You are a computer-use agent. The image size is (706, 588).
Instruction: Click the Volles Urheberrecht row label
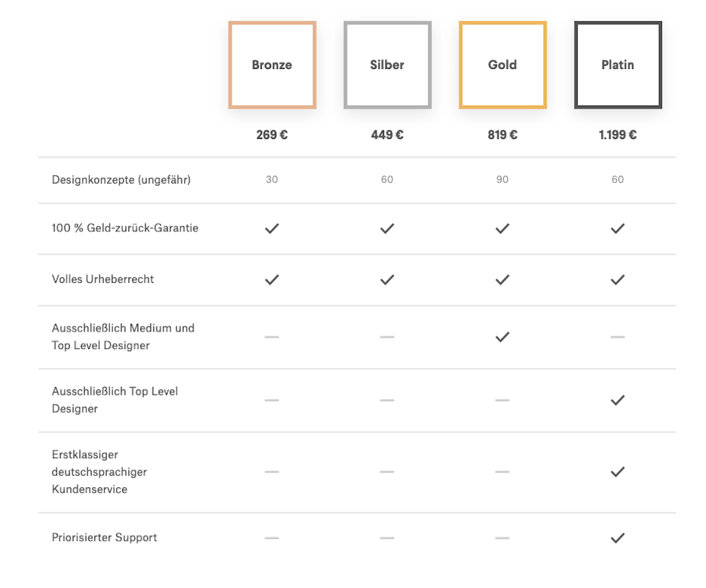point(102,279)
